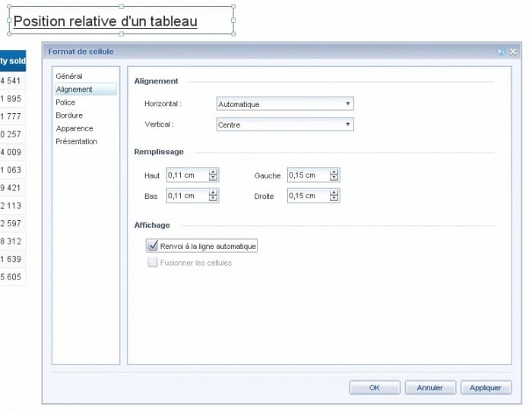Click the Annuler button
Screen dimensions: 532x413
click(x=429, y=387)
